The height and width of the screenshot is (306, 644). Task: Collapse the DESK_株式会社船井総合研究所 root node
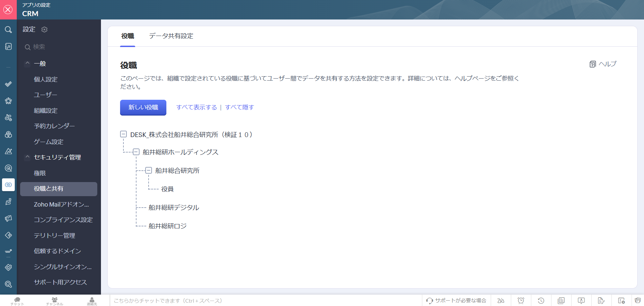pos(123,134)
